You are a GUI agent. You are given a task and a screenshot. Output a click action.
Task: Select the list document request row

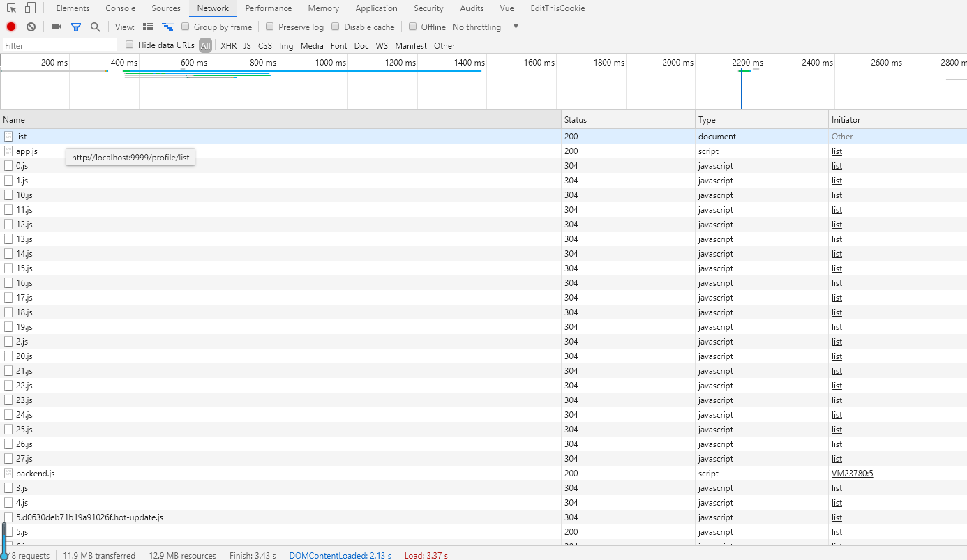[483, 137]
